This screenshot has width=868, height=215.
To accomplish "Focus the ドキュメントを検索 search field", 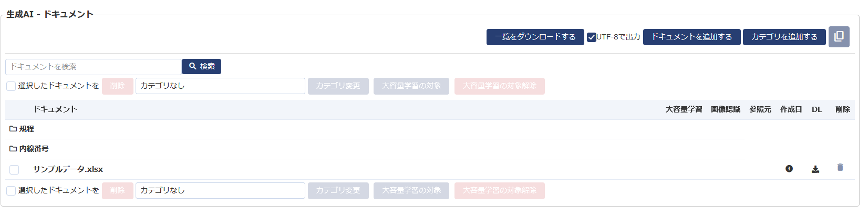I will 94,67.
